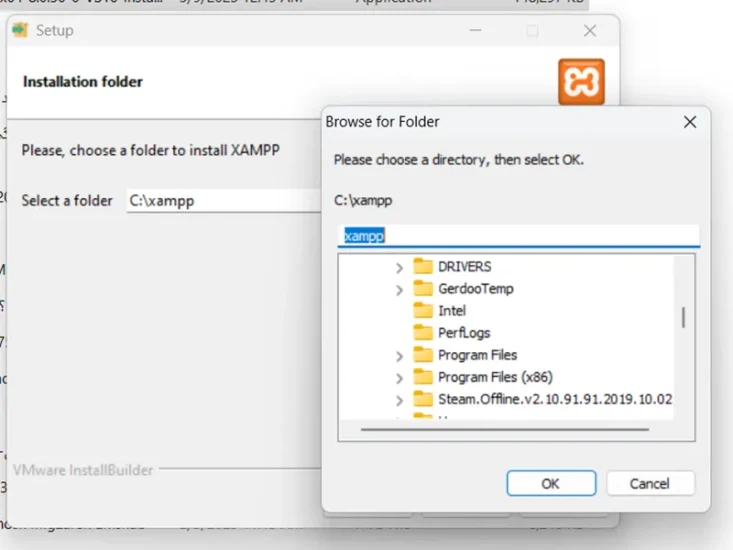Click the Select a folder path field
Image resolution: width=733 pixels, height=550 pixels.
[x=223, y=201]
